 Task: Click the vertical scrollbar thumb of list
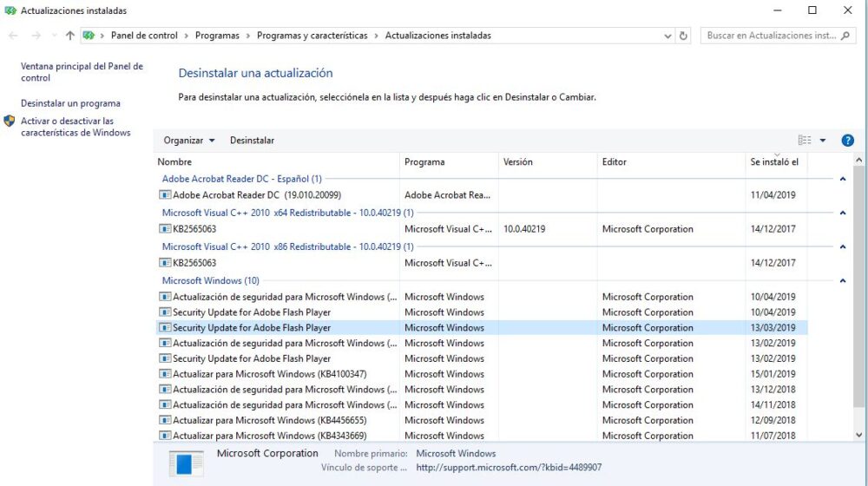click(x=858, y=288)
